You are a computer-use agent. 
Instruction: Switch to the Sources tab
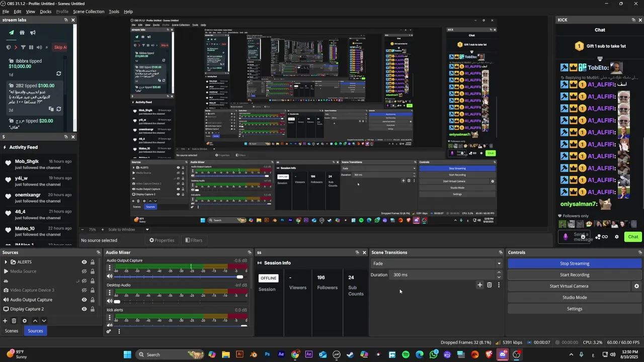pyautogui.click(x=35, y=331)
